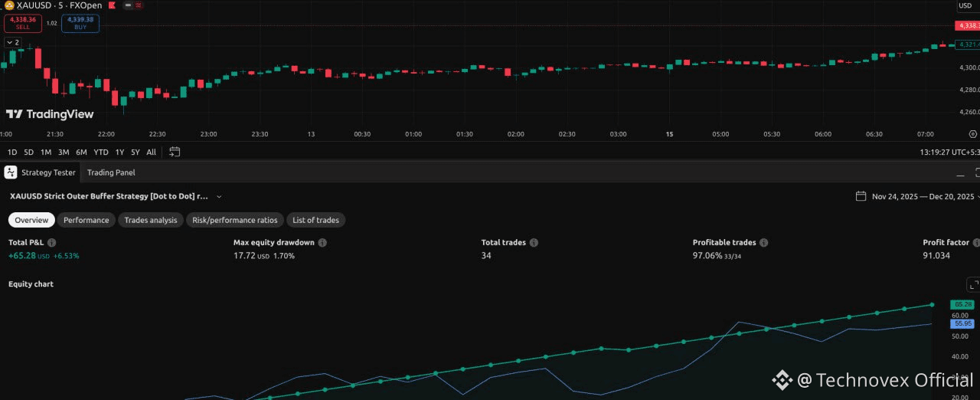This screenshot has height=400, width=980.
Task: Click info icon beside Profitable trades
Action: click(x=763, y=243)
